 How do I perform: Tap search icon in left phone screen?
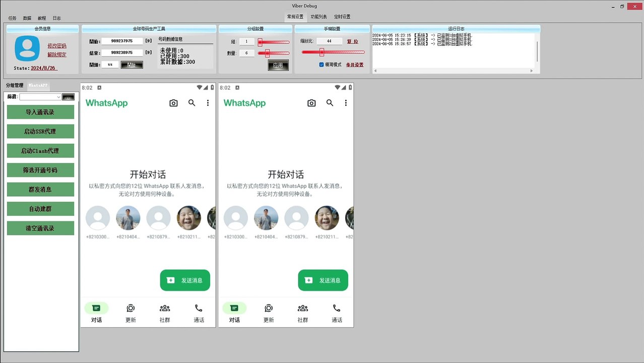pos(191,103)
